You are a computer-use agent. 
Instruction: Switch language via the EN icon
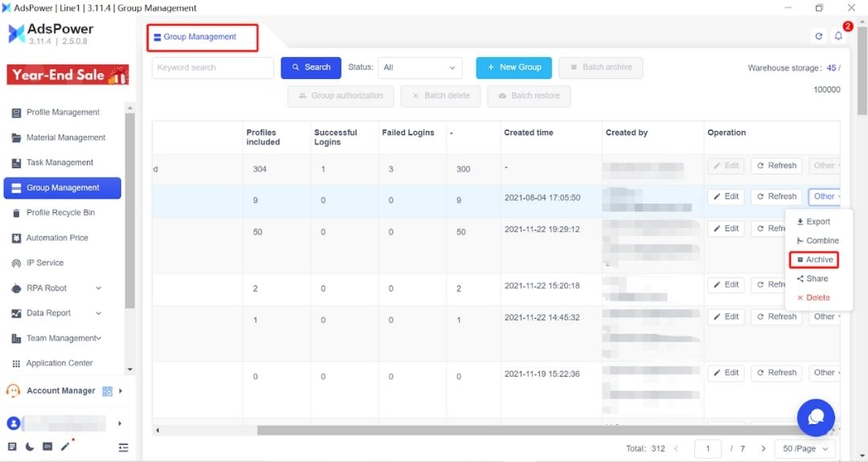tap(47, 447)
